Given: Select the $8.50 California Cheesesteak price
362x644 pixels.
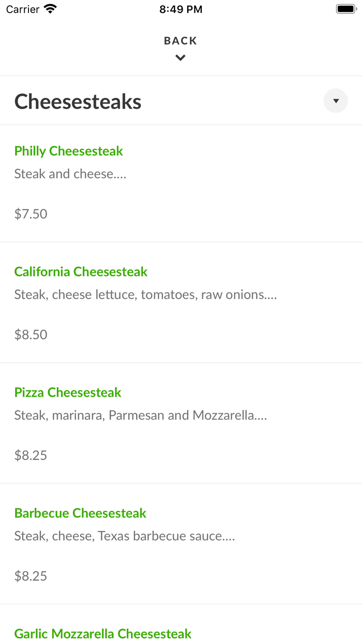Looking at the screenshot, I should 31,334.
